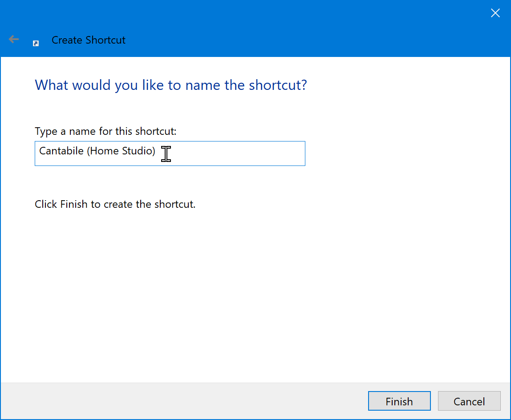This screenshot has width=511, height=420.
Task: Click the word 'Home' in the name field
Action: [x=105, y=151]
